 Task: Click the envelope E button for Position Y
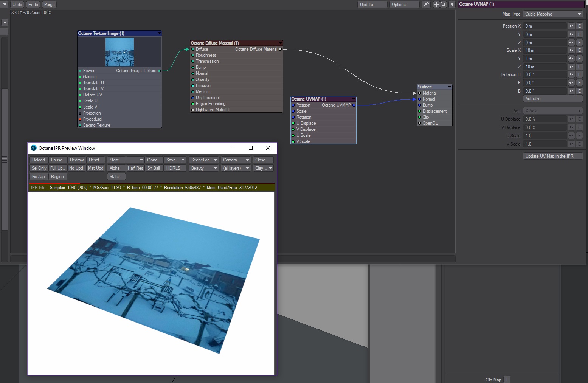(x=579, y=34)
